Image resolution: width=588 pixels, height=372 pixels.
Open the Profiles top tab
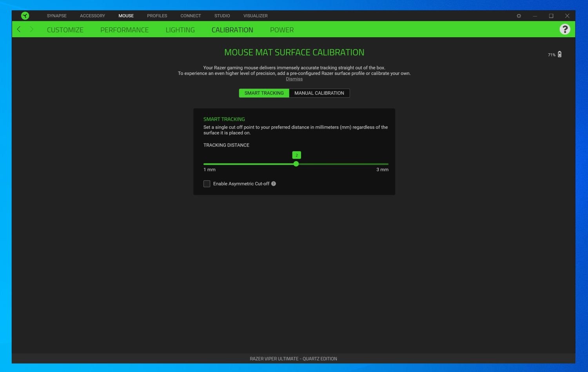(157, 16)
